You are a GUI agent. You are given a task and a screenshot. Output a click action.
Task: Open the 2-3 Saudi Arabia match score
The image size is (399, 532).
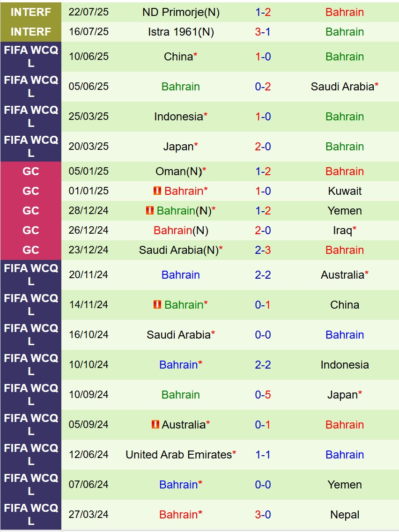pos(263,250)
